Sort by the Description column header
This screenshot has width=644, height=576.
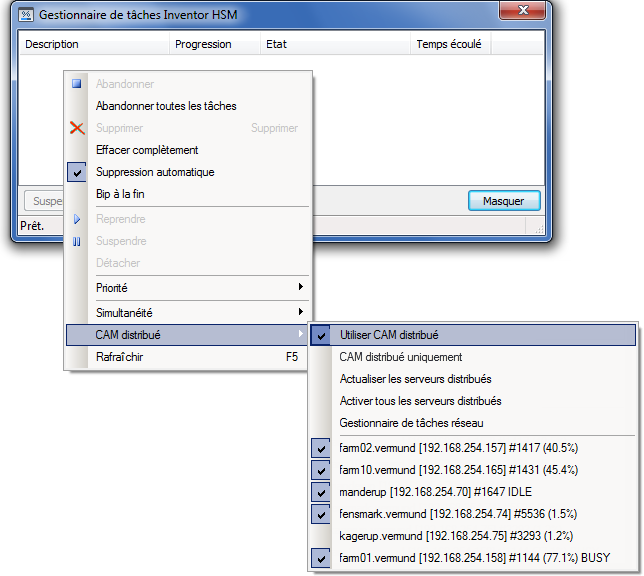click(94, 44)
